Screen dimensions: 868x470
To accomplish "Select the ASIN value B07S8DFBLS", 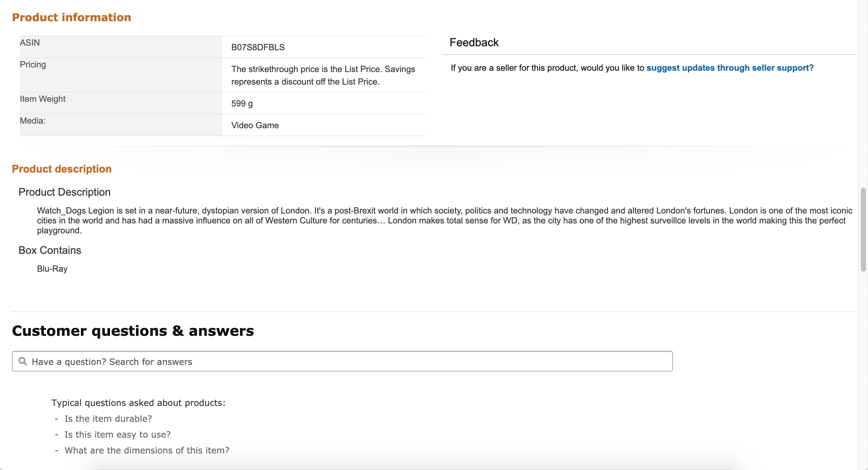I will (x=258, y=47).
